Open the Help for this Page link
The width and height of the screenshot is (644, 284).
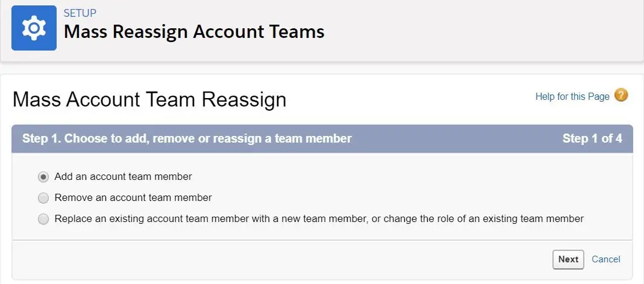tap(572, 96)
